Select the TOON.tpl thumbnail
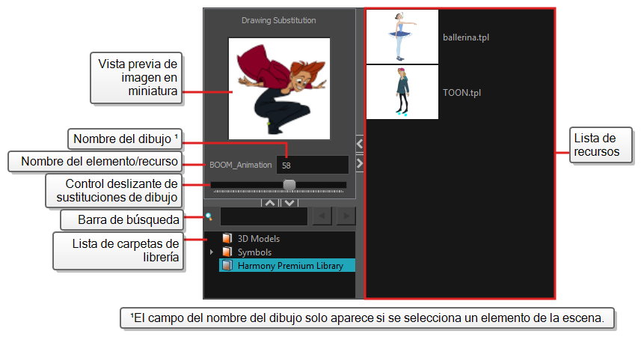The height and width of the screenshot is (340, 644). 402,92
